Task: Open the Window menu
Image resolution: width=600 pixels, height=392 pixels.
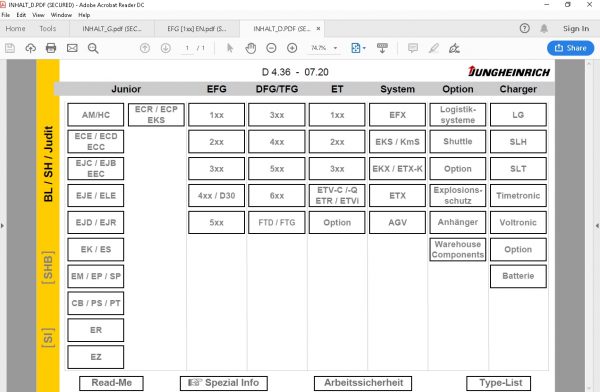Action: pos(61,15)
